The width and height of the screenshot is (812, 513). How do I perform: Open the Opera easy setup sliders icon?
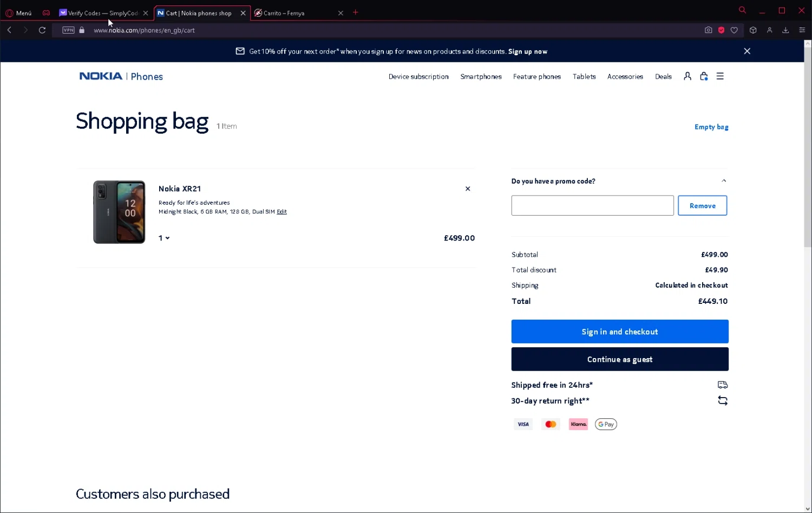click(x=802, y=30)
